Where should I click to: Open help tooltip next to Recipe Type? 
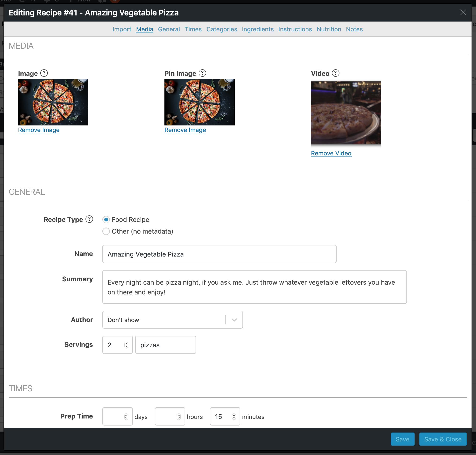click(x=89, y=219)
